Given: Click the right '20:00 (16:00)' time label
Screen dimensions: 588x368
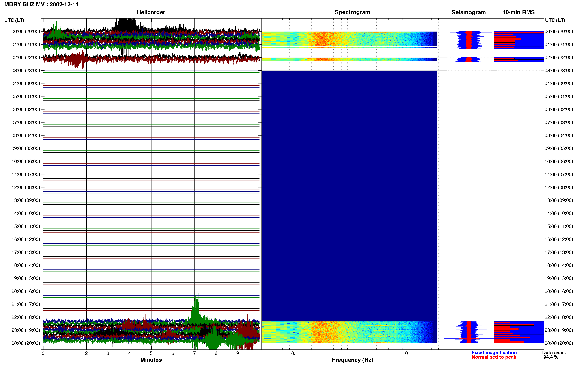Looking at the screenshot, I should pos(559,291).
